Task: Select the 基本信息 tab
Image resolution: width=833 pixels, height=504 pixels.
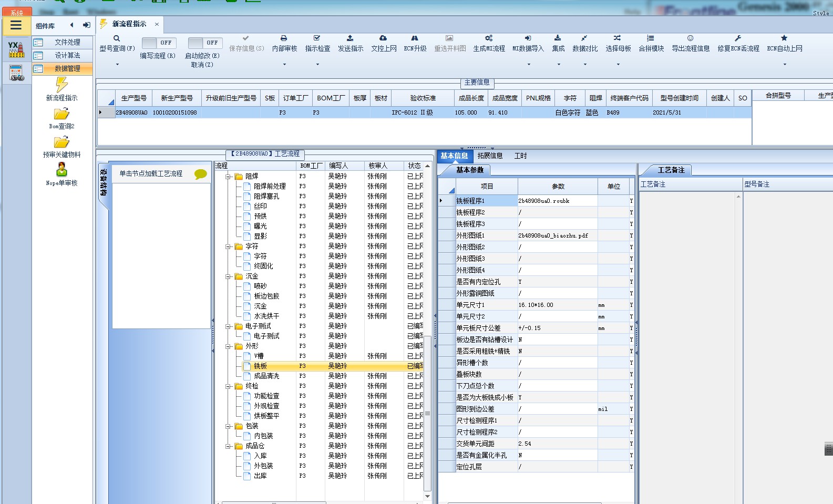Action: pyautogui.click(x=454, y=156)
